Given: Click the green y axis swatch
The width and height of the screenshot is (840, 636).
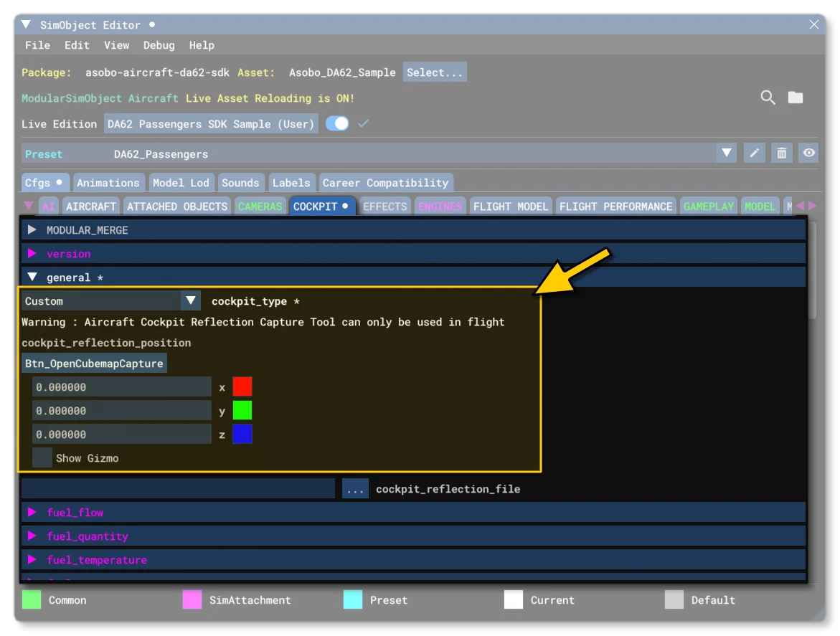Looking at the screenshot, I should 242,411.
